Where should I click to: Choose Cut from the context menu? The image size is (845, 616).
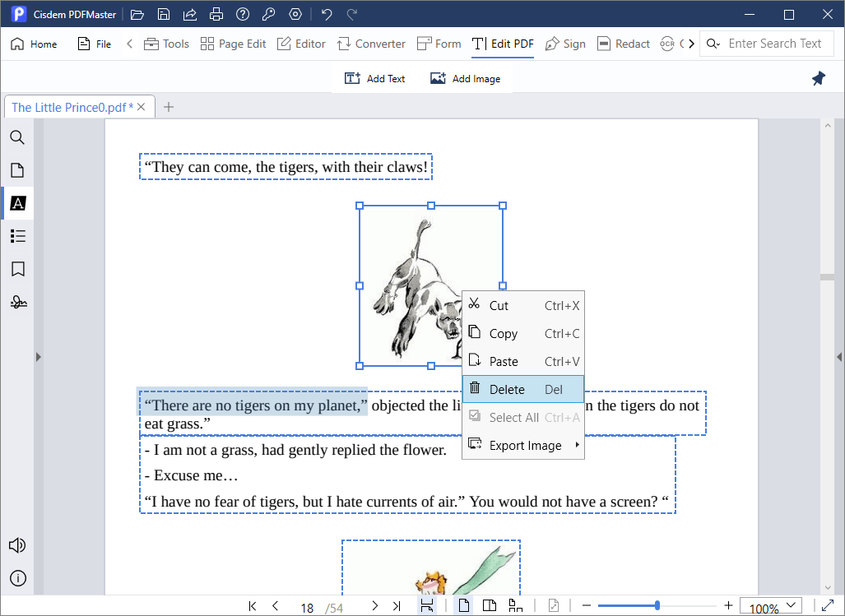tap(523, 305)
